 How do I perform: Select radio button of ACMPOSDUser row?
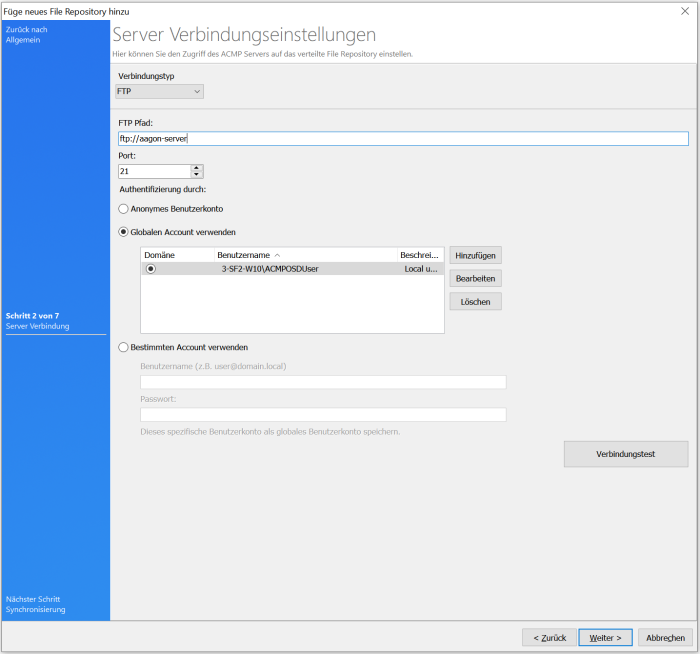point(151,269)
